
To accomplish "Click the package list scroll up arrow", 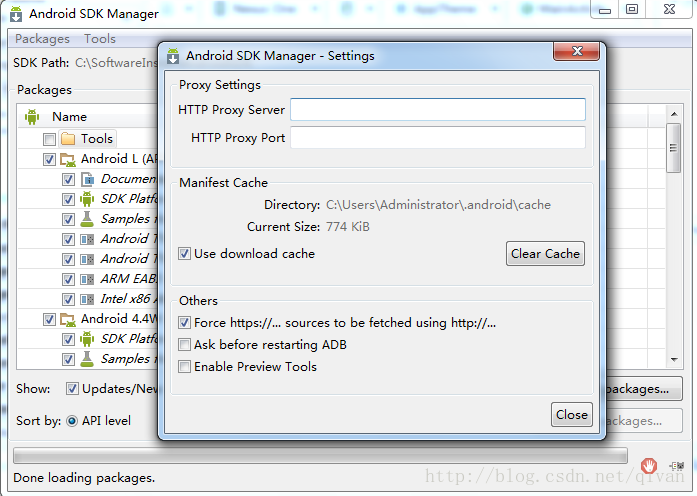I will point(674,114).
